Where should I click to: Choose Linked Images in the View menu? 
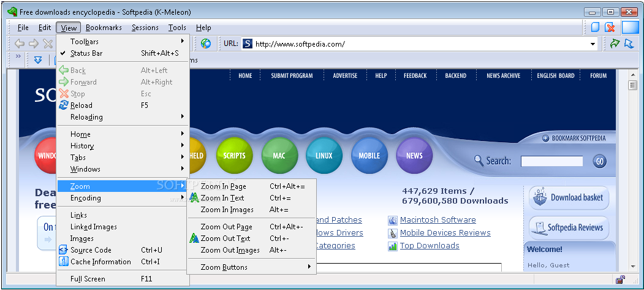pos(123,227)
